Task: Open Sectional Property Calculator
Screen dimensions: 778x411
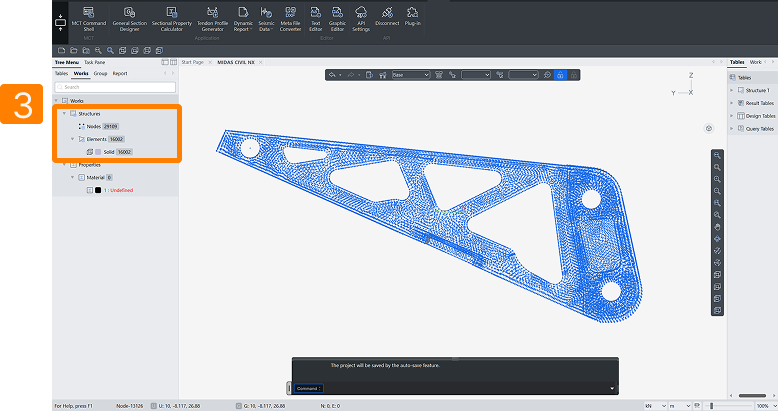Action: point(172,19)
